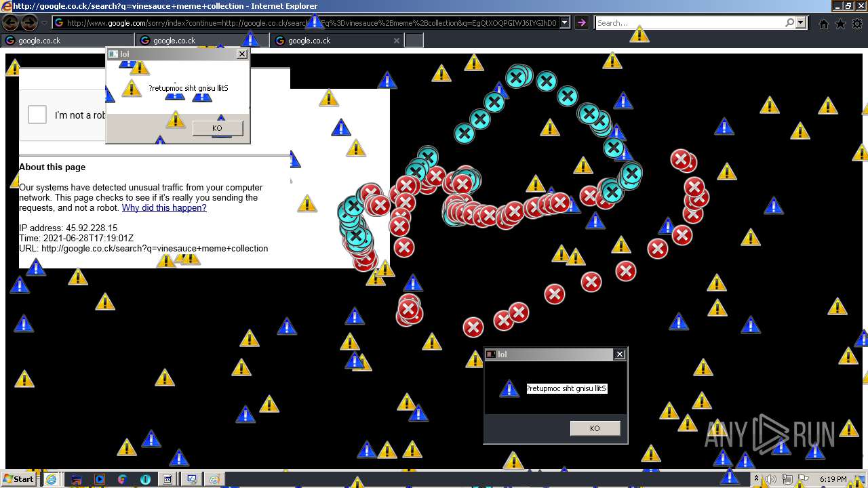Restore down the Internet Explorer window
The height and width of the screenshot is (488, 868).
click(848, 6)
